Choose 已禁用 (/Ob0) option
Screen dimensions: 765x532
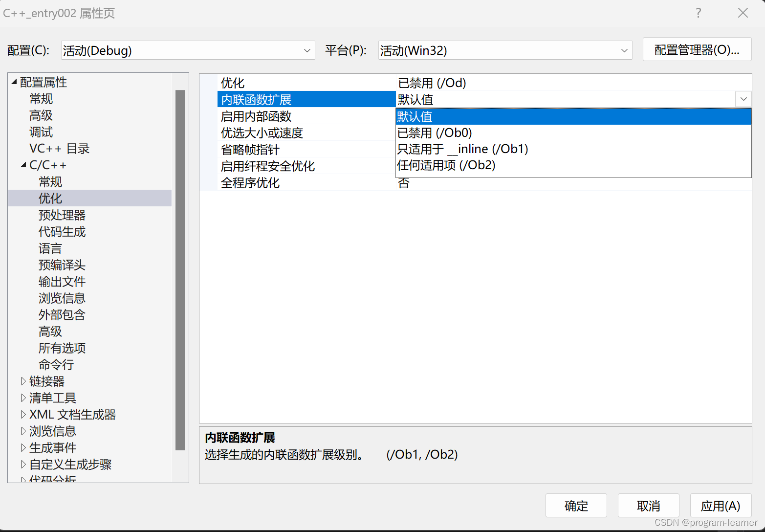[573, 133]
